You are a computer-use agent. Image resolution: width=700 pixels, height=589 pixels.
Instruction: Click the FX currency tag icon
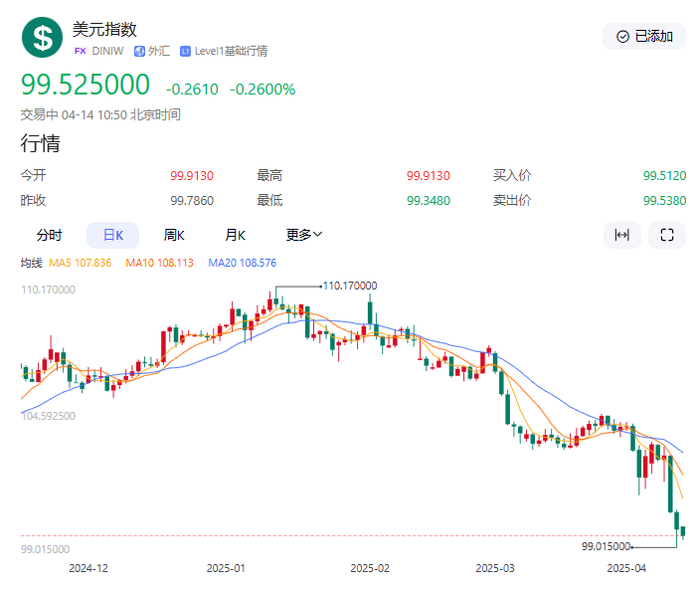point(81,51)
